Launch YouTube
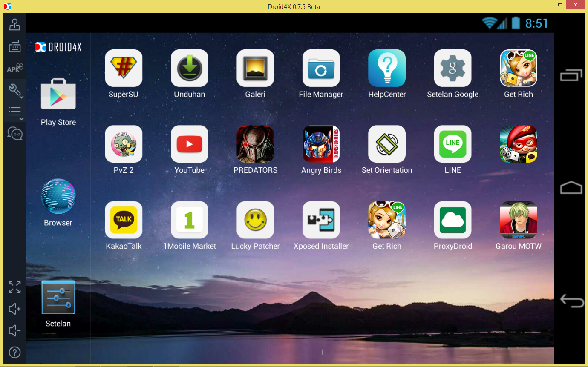This screenshot has height=367, width=588. pyautogui.click(x=189, y=144)
